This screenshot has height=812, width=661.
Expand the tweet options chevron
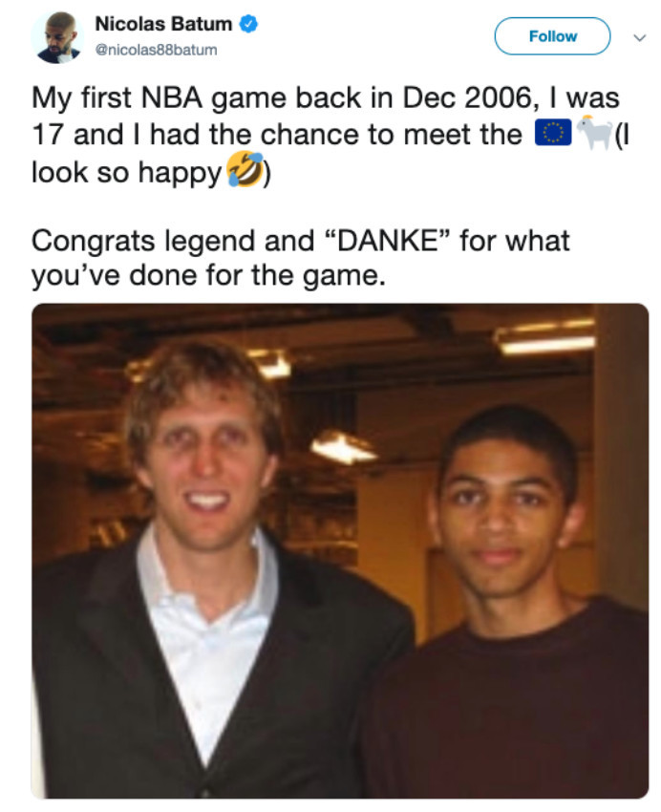coord(640,37)
